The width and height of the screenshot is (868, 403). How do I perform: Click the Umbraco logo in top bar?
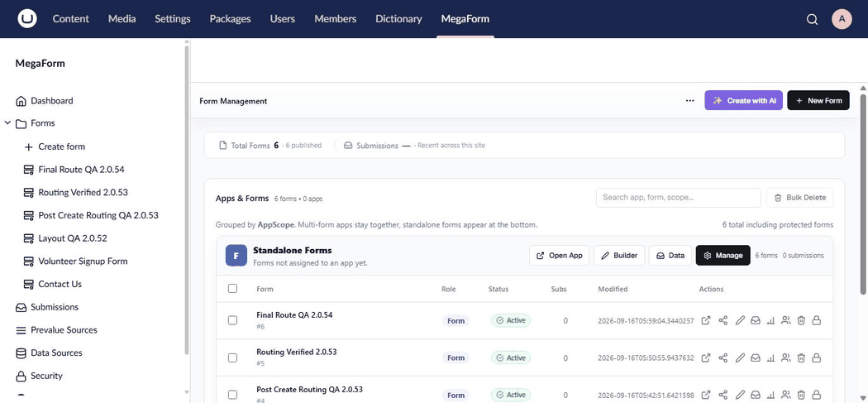(x=27, y=19)
